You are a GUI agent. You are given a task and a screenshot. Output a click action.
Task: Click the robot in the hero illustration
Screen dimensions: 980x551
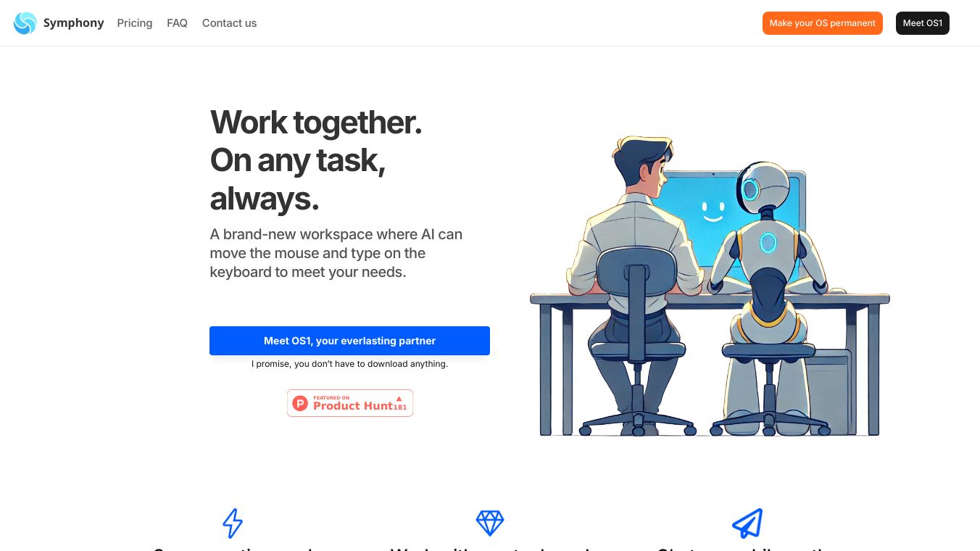[767, 297]
